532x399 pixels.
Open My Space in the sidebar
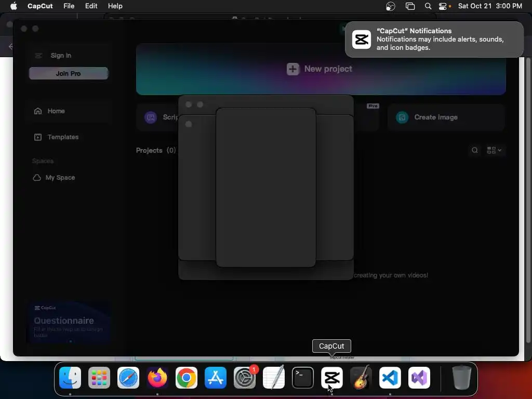point(60,178)
